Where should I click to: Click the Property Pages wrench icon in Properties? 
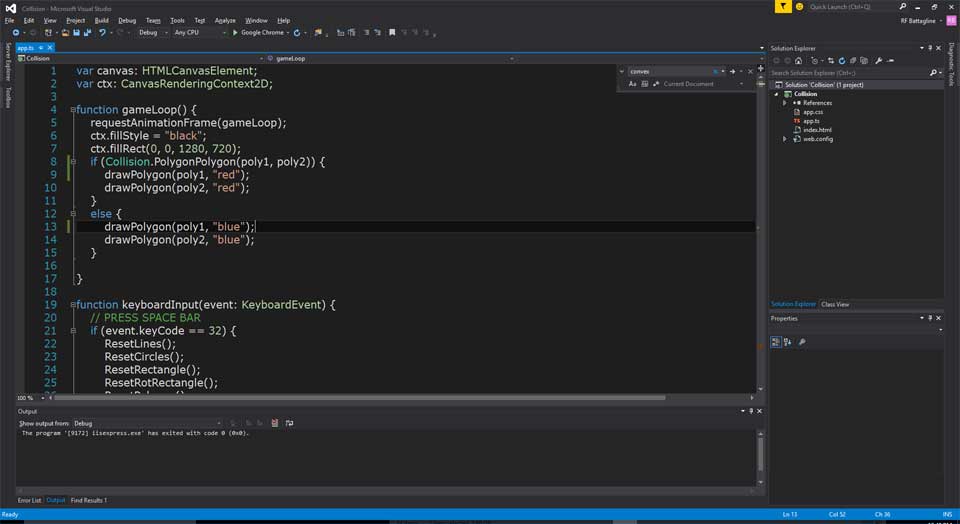pos(802,342)
